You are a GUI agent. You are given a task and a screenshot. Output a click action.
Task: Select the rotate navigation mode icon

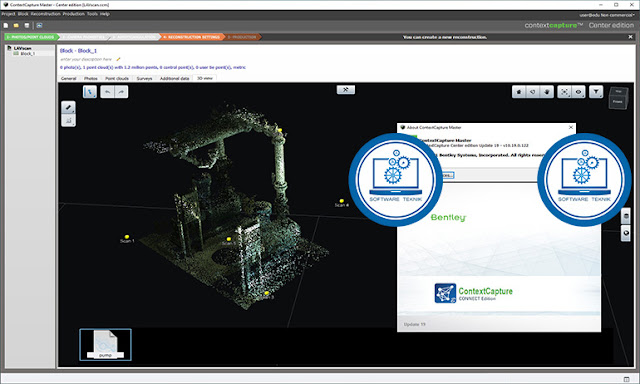click(x=533, y=92)
